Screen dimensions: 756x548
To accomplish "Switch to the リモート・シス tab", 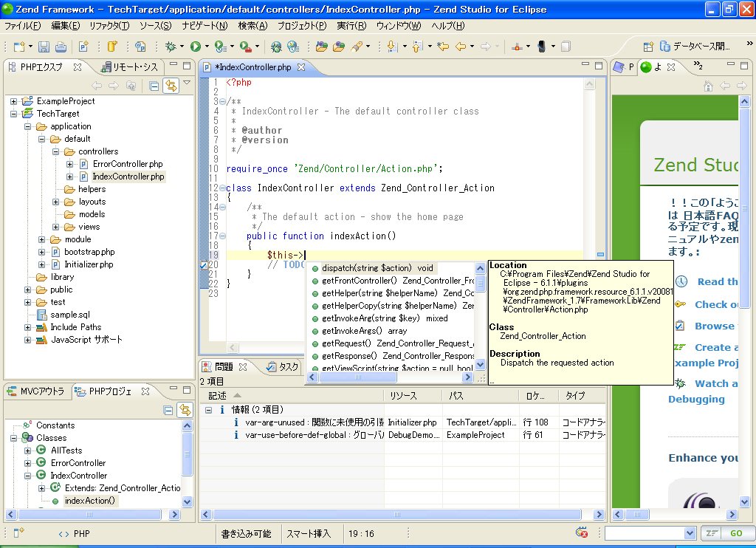I will tap(129, 67).
